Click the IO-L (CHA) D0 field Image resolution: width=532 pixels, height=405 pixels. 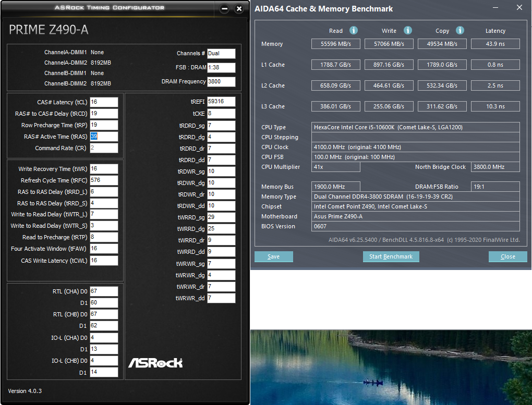(x=104, y=338)
